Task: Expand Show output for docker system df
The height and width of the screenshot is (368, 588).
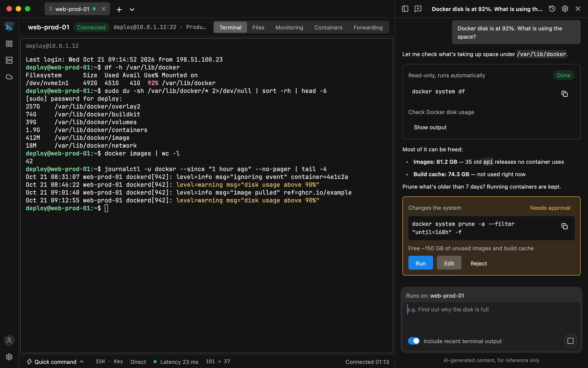Action: (x=430, y=127)
